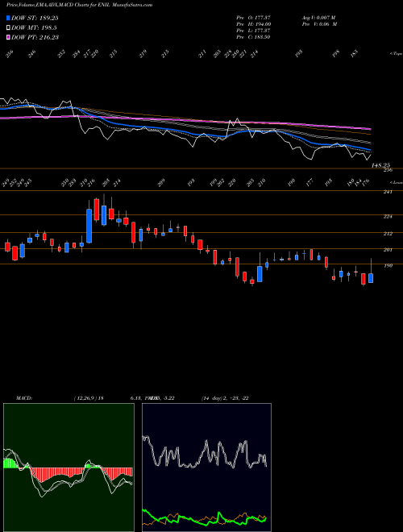Image resolution: width=403 pixels, height=532 pixels.
Task: Click the magenta DOW PT legend swatch
Action: 8,37
